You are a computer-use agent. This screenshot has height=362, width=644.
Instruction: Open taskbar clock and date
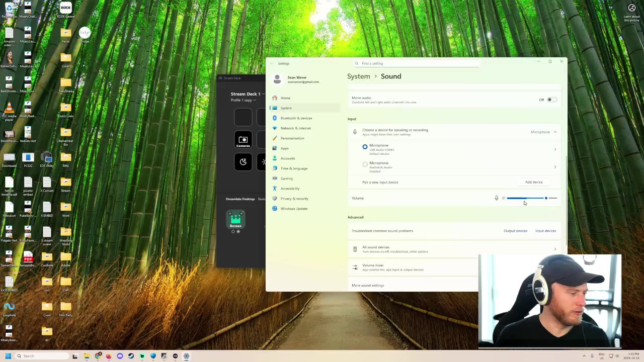(632, 356)
